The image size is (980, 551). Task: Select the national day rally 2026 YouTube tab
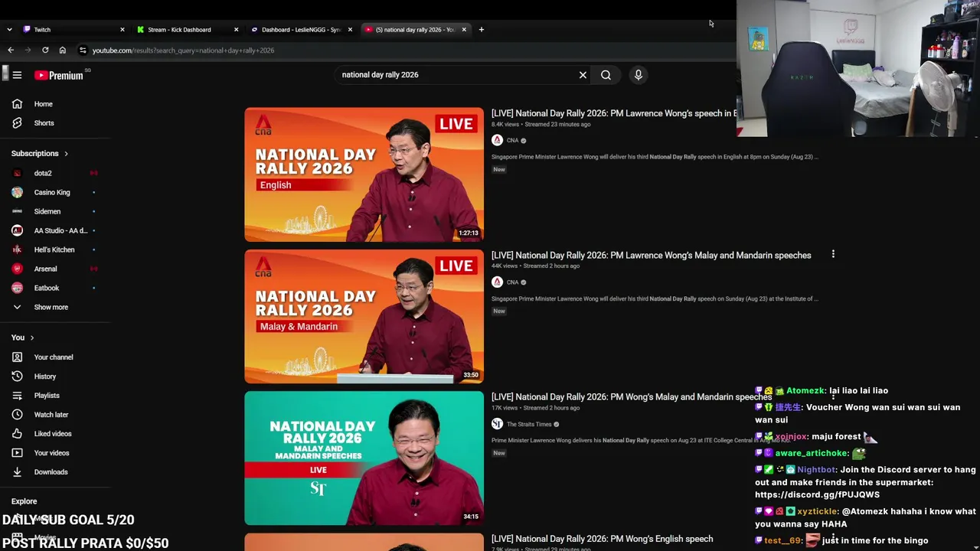click(413, 30)
